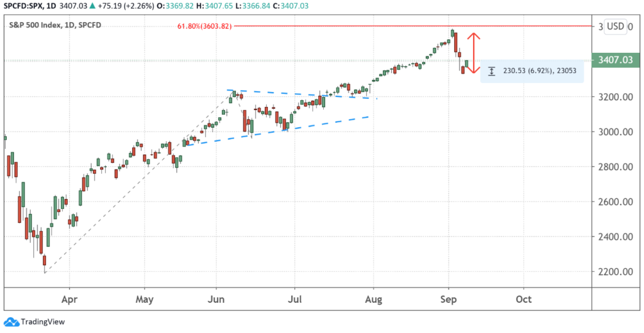Screen dimensions: 644x333
Task: Click the Oct label on time axis
Action: pos(523,300)
